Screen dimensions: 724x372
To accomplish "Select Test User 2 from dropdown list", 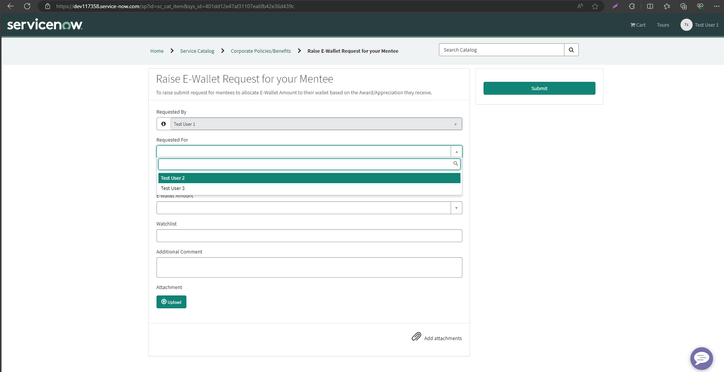I will click(x=309, y=178).
